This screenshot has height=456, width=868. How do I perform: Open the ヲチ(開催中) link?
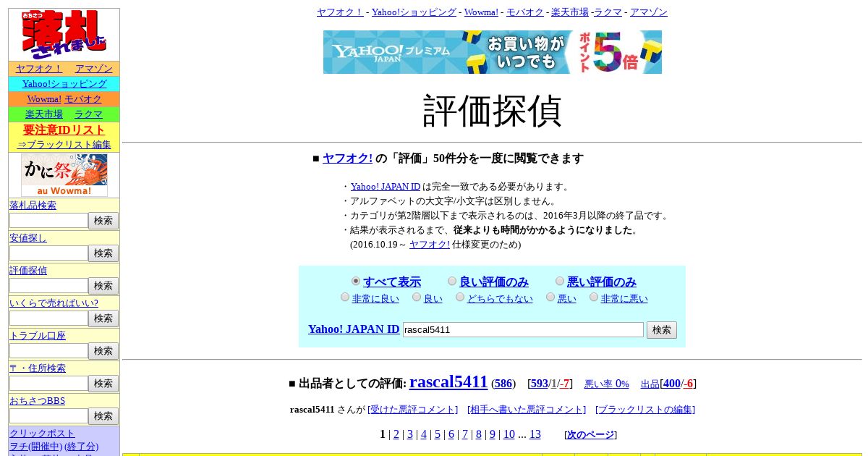click(35, 447)
